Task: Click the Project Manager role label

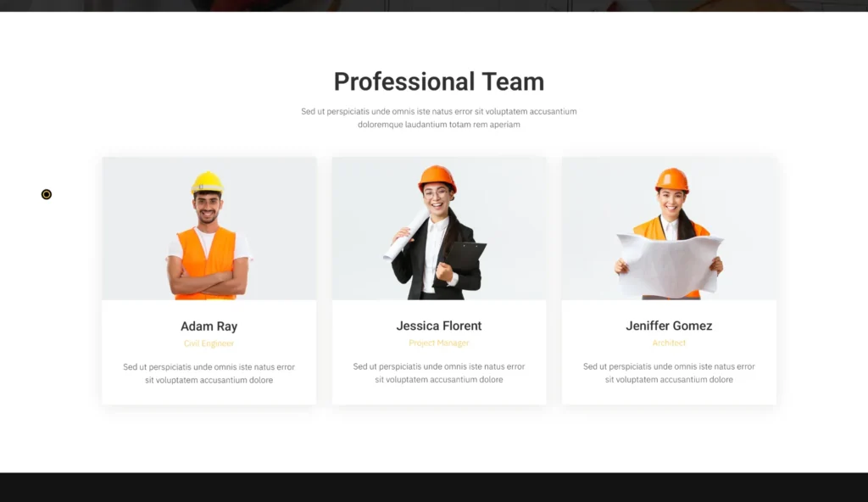Action: tap(438, 343)
